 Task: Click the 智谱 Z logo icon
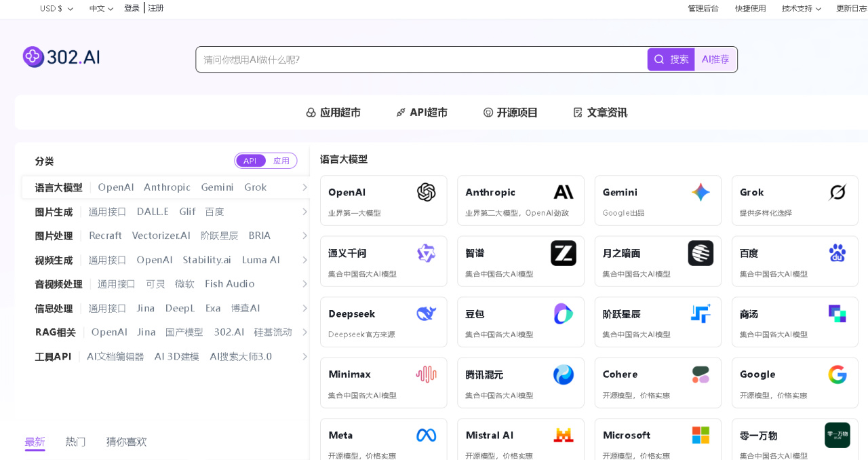[564, 253]
